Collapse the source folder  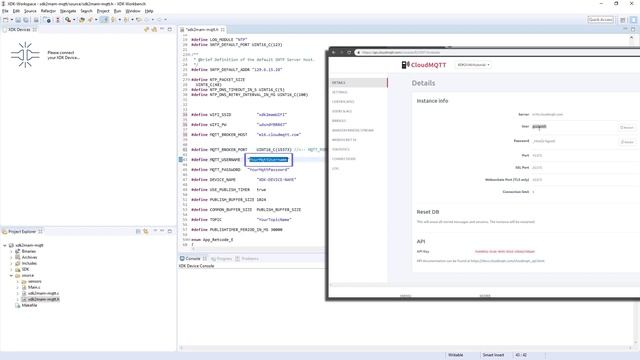11,276
